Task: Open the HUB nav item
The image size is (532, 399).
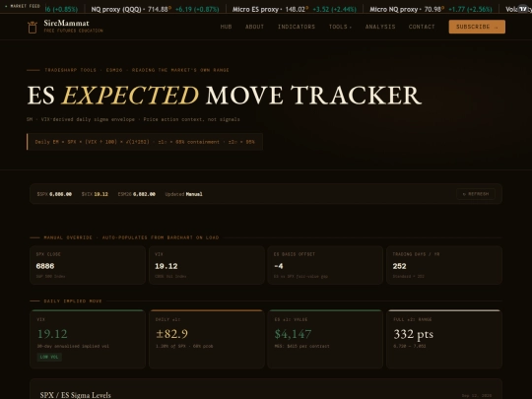Action: pyautogui.click(x=226, y=27)
